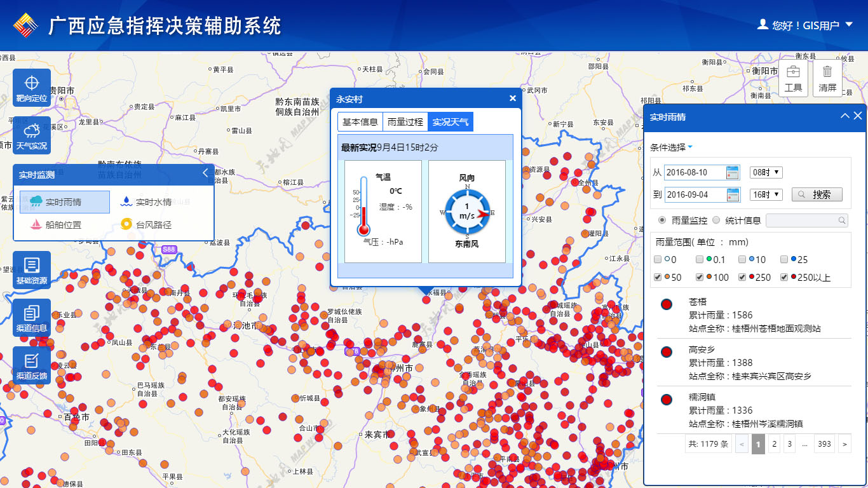Screen dimensions: 868x488
Task: Click current page 1 button
Action: point(758,444)
